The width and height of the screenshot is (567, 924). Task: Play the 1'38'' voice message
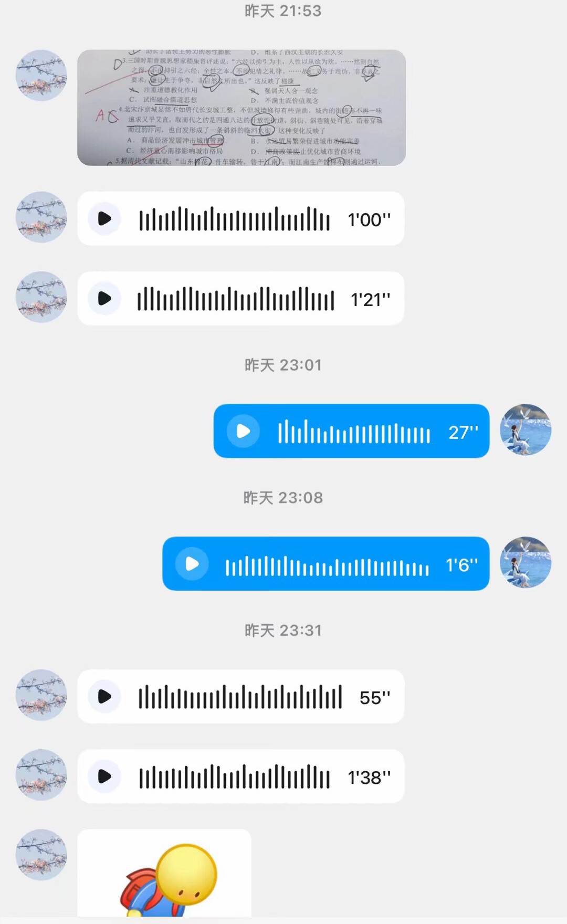pyautogui.click(x=104, y=776)
